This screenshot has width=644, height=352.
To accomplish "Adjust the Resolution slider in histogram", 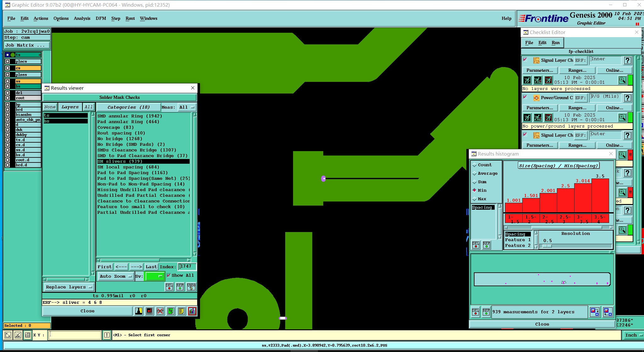I will click(547, 246).
